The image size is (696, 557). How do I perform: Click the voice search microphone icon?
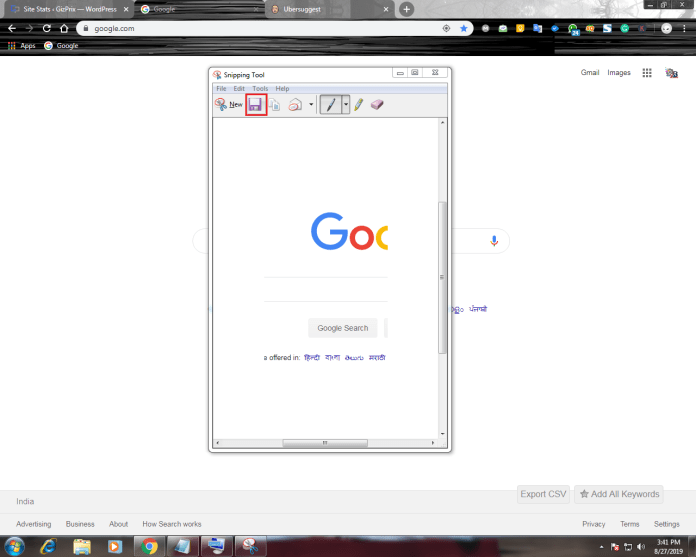pyautogui.click(x=494, y=241)
